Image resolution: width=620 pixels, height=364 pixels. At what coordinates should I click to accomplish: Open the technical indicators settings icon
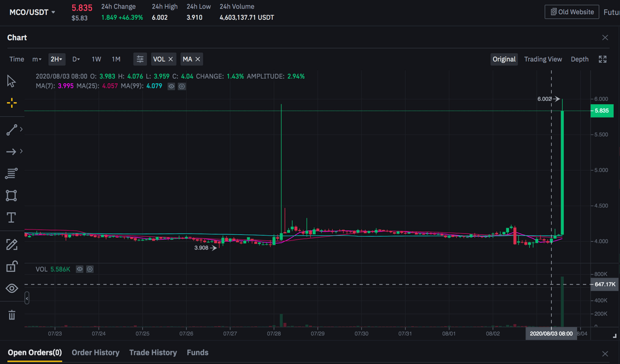[140, 59]
